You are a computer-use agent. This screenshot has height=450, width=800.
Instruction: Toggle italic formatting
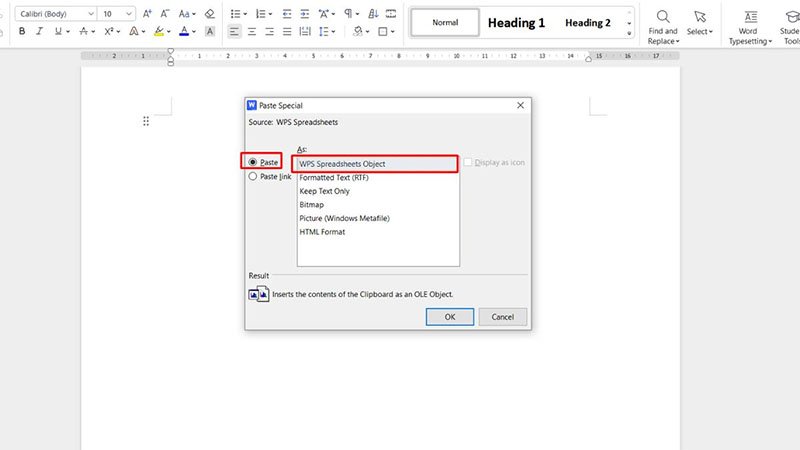tap(39, 32)
